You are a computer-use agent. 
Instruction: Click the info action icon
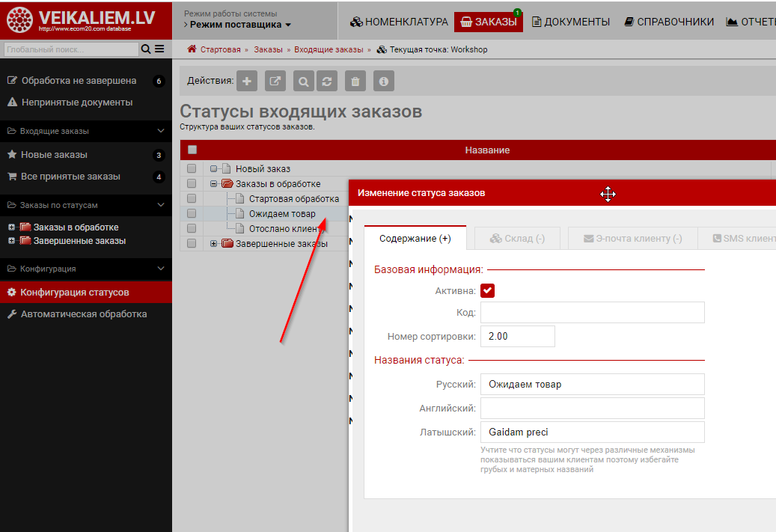[x=383, y=82]
